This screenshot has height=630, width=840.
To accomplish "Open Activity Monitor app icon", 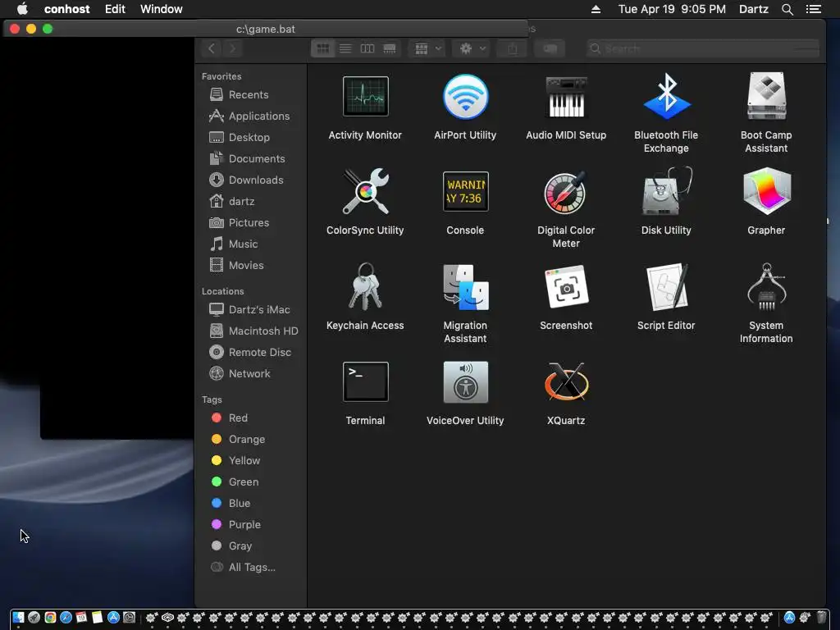I will point(365,97).
